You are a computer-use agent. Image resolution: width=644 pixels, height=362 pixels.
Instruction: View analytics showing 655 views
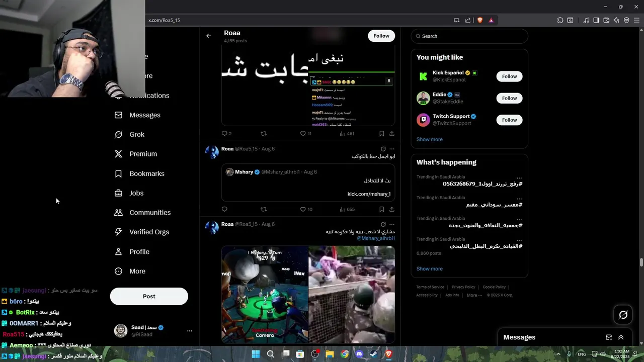click(x=347, y=209)
